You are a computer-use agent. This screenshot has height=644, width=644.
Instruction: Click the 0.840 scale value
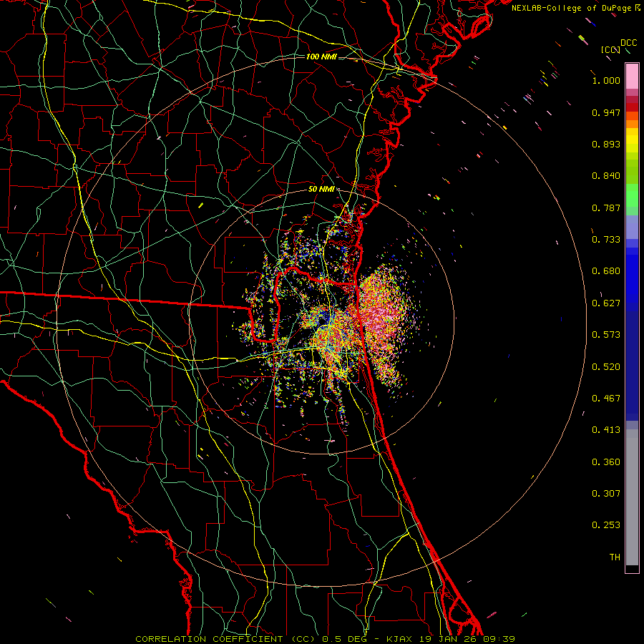point(606,176)
